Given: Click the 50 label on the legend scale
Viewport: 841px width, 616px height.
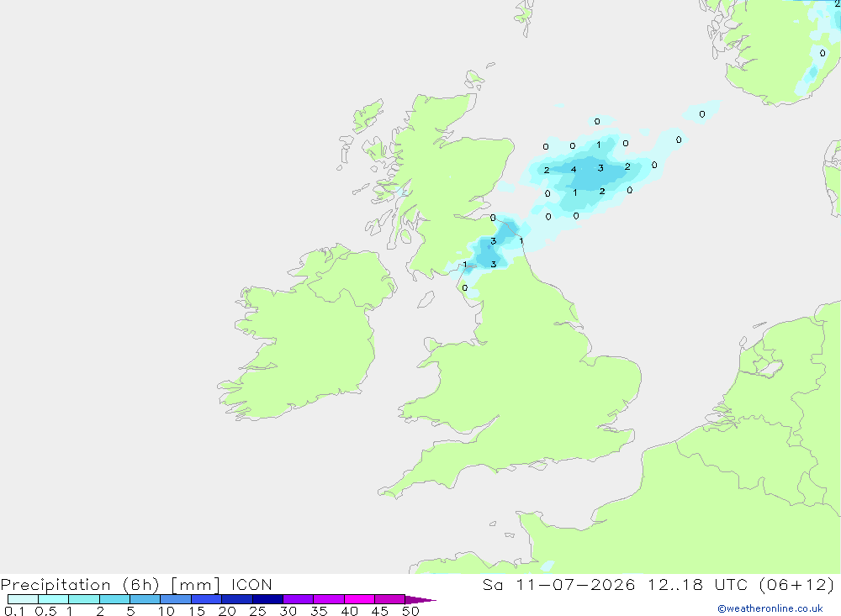Looking at the screenshot, I should pos(410,611).
